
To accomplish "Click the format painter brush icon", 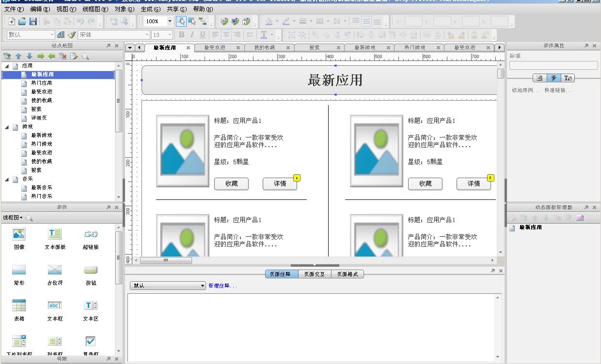I will pyautogui.click(x=72, y=35).
